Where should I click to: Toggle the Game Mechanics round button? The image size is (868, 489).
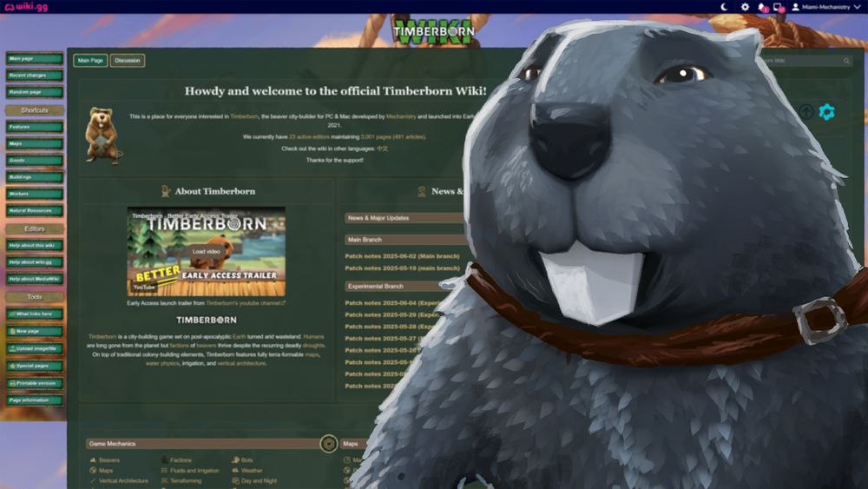[x=328, y=444]
